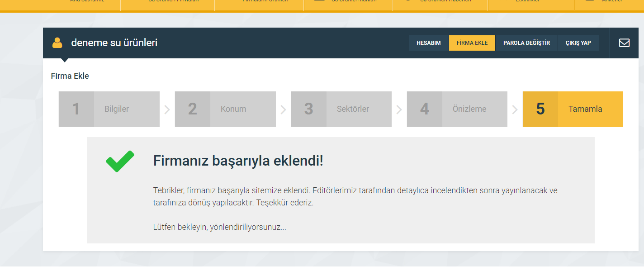Screen dimensions: 644x271
Task: Click the 'Firmanız başarıyla eklendi!' heading
Action: tap(238, 161)
